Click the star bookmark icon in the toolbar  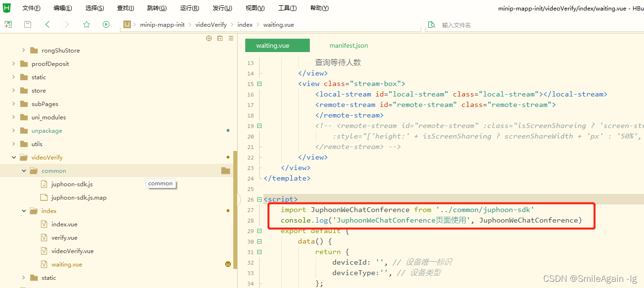[x=86, y=24]
